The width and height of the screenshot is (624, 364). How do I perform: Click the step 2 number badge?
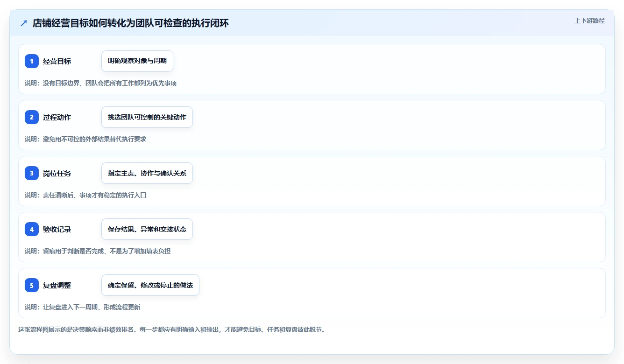click(x=32, y=117)
